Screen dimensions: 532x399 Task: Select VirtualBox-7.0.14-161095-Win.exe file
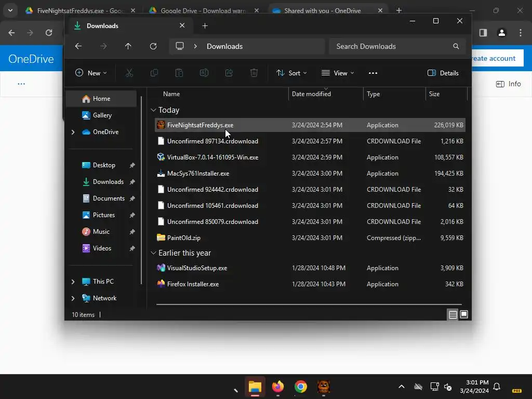(310, 157)
